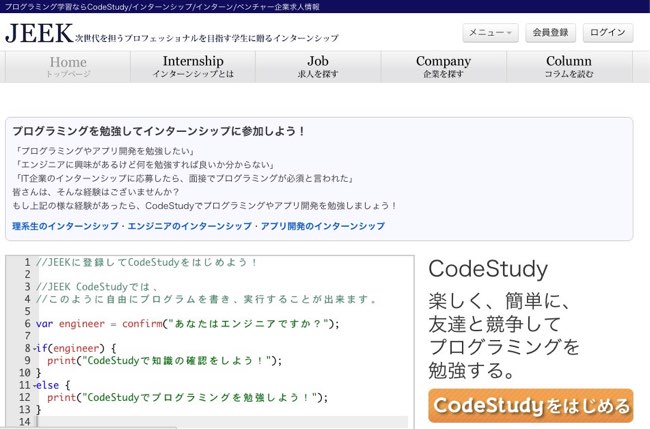Click the heading プログラミングを勉強してインターンシップに参加しよう！
This screenshot has height=429, width=650.
pos(159,131)
